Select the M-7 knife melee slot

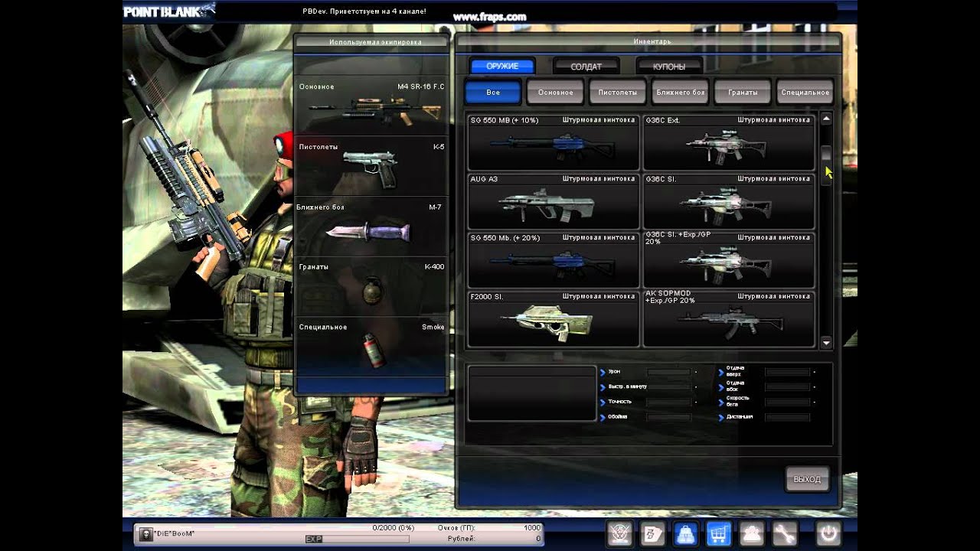point(371,227)
